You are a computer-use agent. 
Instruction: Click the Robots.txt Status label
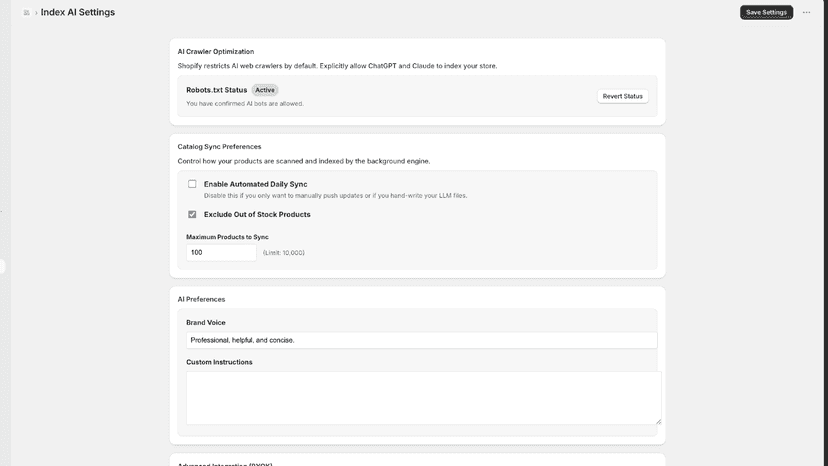click(217, 90)
